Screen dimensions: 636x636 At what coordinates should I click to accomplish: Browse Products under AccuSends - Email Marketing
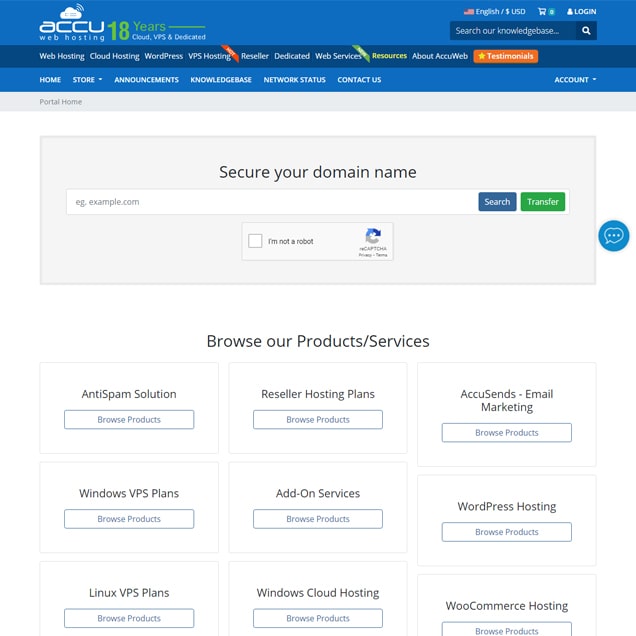pyautogui.click(x=507, y=432)
